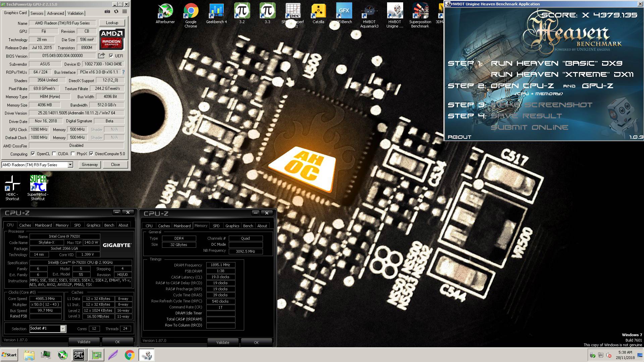Screen dimensions: 644x362
Task: Click the Windows Start button
Action: click(x=9, y=355)
